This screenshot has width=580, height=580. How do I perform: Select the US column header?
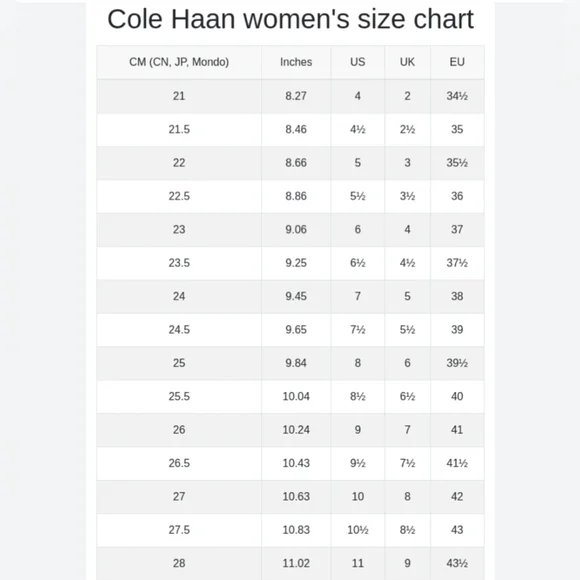[358, 62]
